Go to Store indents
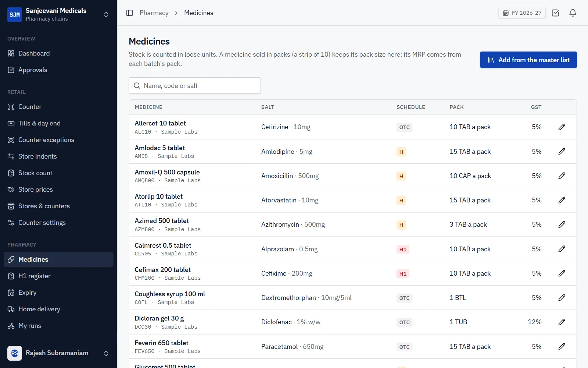588x368 pixels. pyautogui.click(x=58, y=156)
